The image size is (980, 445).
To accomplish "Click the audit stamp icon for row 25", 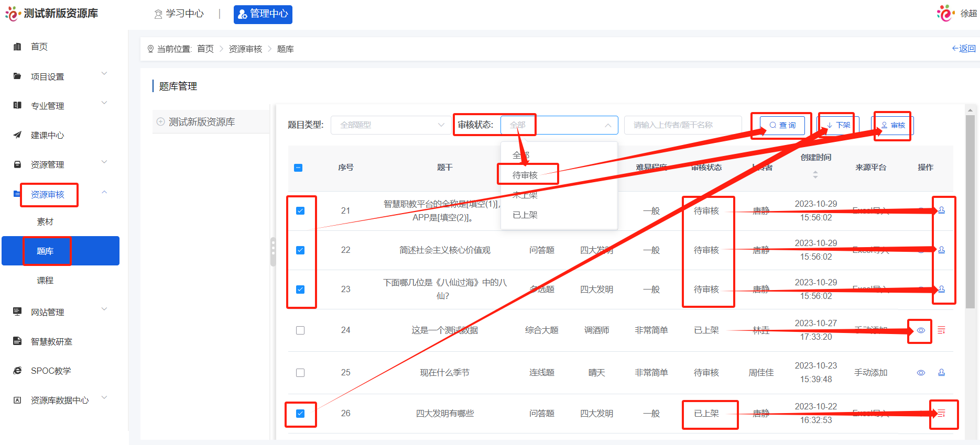I will pyautogui.click(x=942, y=373).
